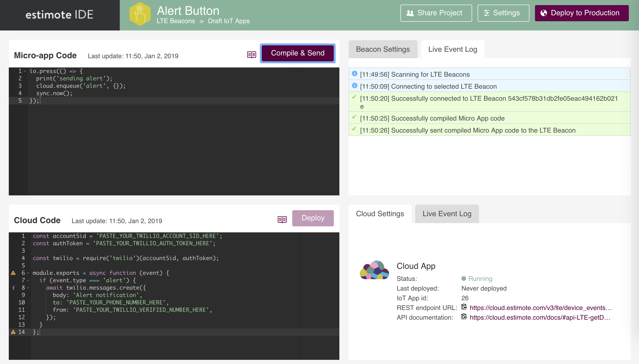Open the REST endpoint URL link
The width and height of the screenshot is (639, 364).
click(541, 308)
